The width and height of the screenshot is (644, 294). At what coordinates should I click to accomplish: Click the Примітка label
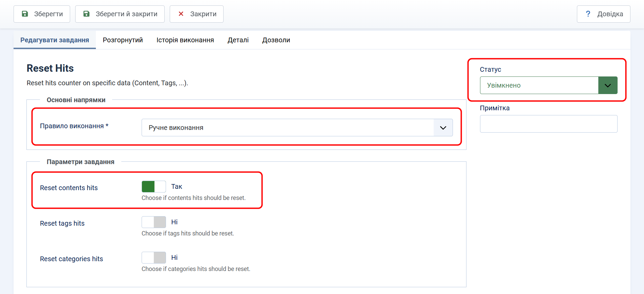495,108
